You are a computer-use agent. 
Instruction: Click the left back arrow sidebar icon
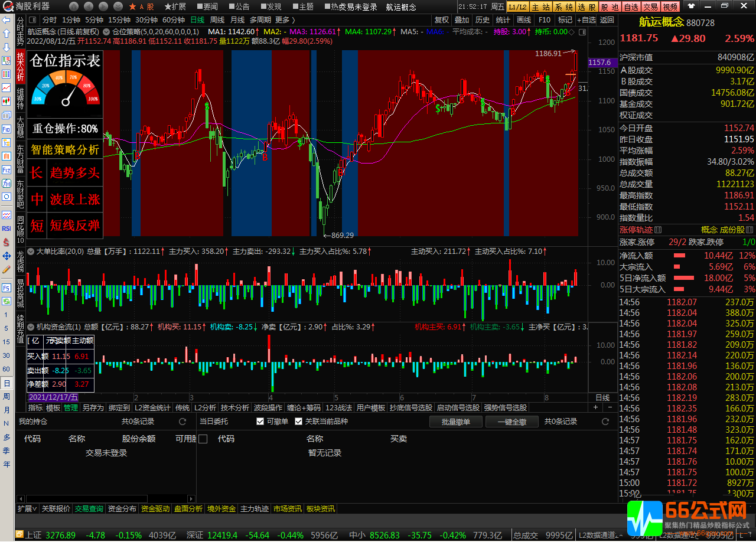click(6, 20)
